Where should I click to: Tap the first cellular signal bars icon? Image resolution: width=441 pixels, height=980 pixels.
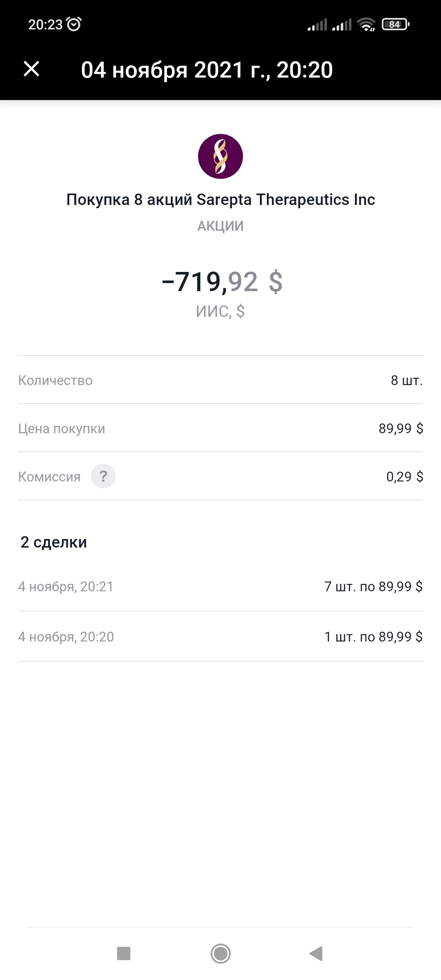tap(317, 24)
